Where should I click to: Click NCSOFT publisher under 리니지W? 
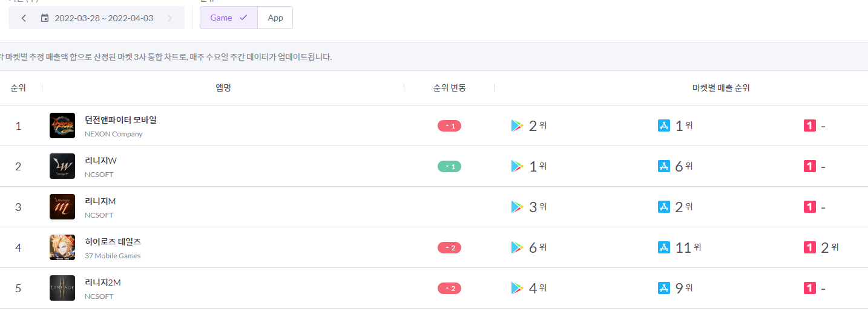click(99, 175)
